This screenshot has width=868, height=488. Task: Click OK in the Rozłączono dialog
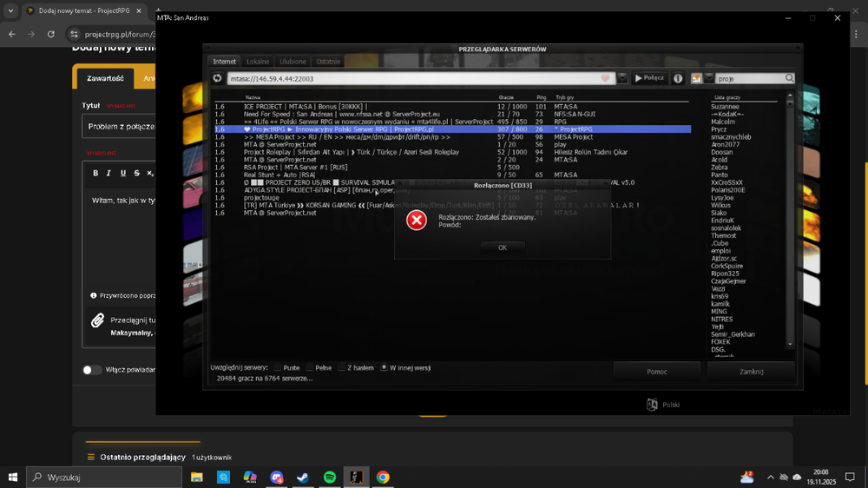502,247
